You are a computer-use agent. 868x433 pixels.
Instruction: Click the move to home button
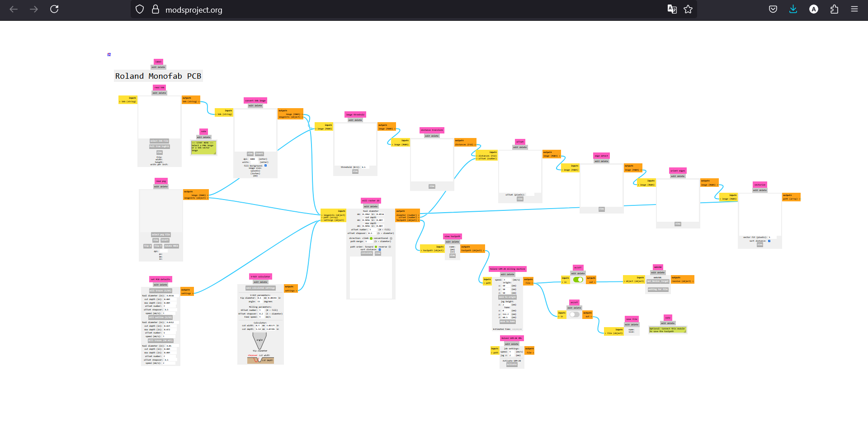click(x=507, y=321)
